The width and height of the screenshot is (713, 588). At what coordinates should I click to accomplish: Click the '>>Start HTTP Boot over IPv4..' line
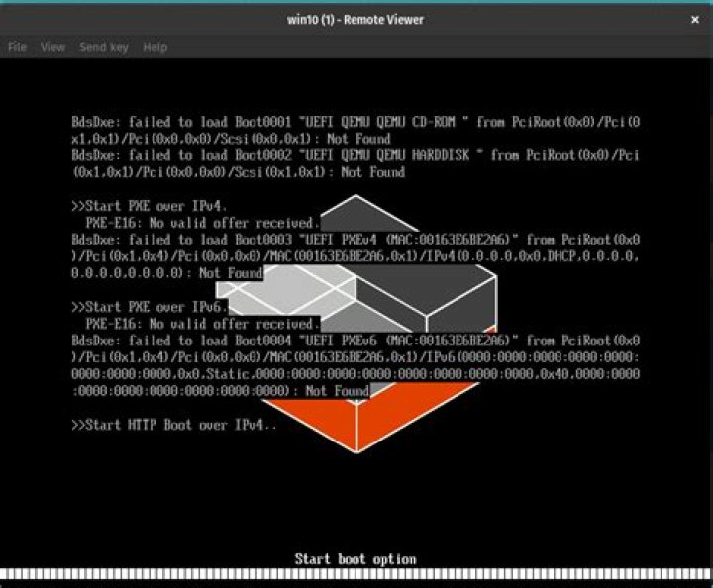(173, 425)
